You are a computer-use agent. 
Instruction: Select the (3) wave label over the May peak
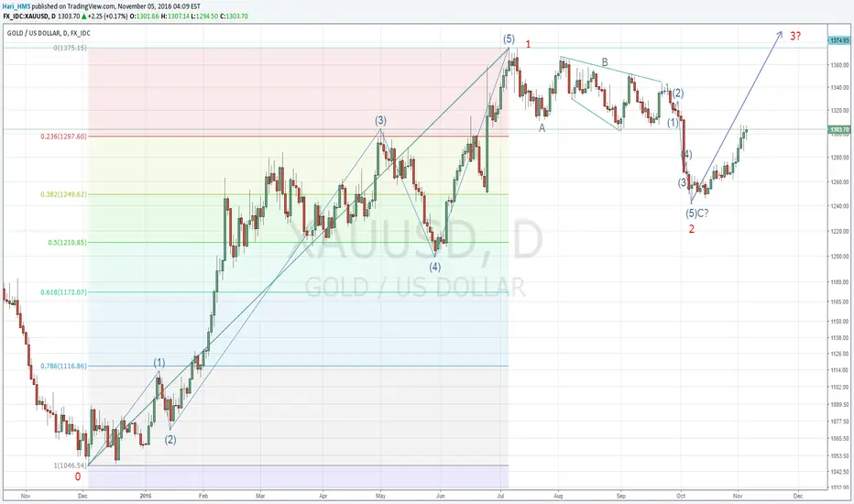[x=380, y=120]
